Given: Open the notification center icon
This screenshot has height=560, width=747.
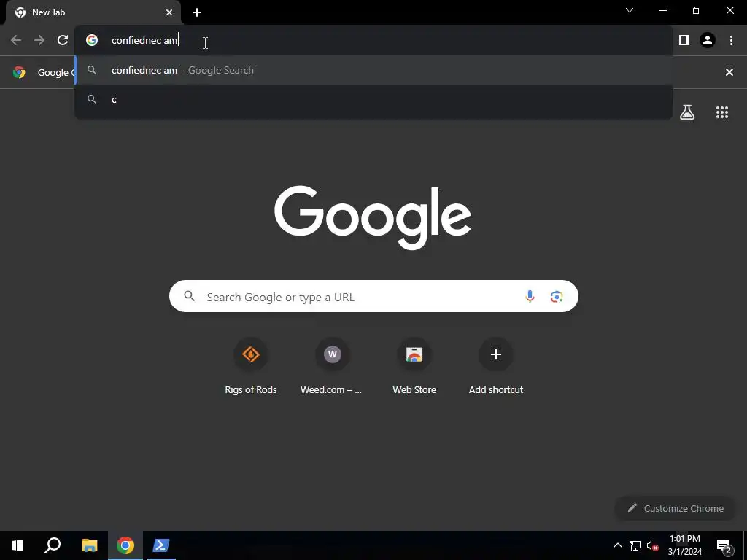Looking at the screenshot, I should pyautogui.click(x=724, y=545).
